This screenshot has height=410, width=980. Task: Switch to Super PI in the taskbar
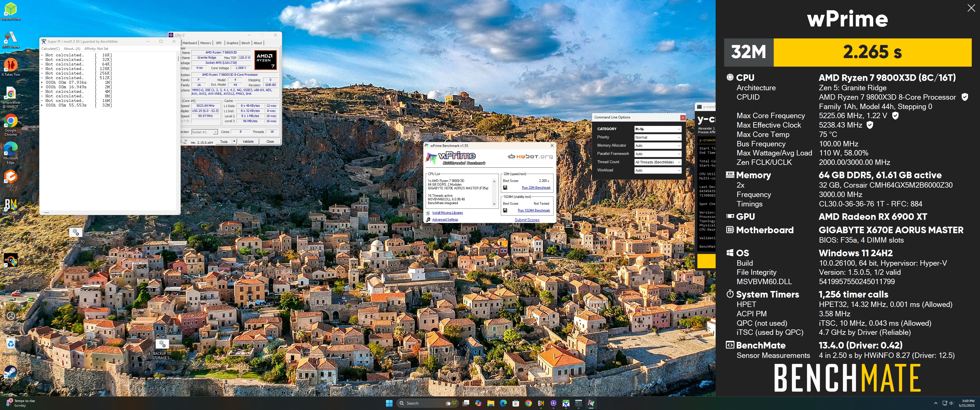point(566,403)
